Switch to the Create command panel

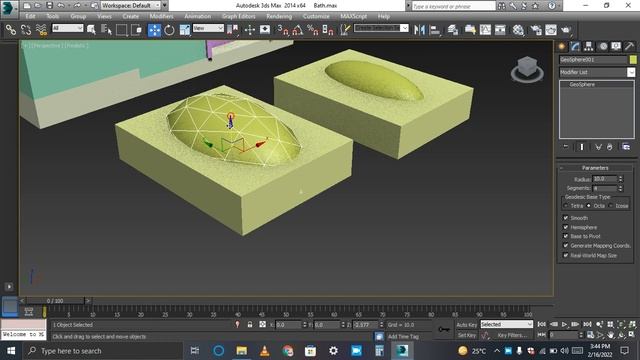click(x=562, y=47)
